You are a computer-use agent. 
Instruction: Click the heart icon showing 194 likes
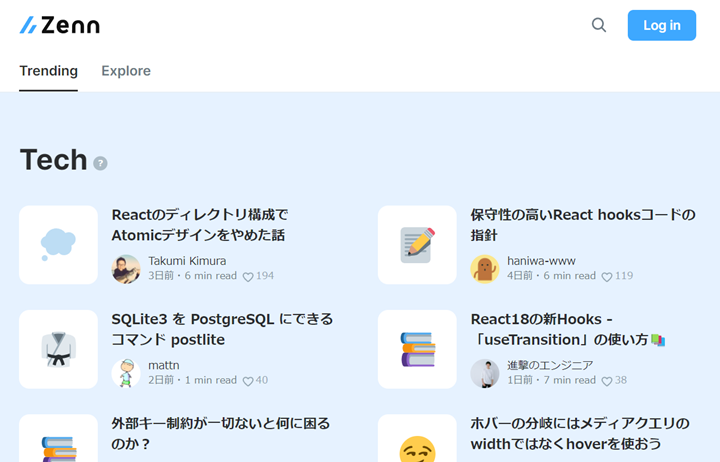coord(248,277)
